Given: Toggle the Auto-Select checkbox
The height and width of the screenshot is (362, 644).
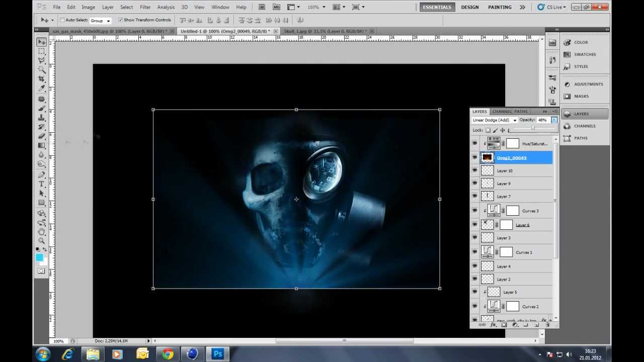Looking at the screenshot, I should 62,20.
